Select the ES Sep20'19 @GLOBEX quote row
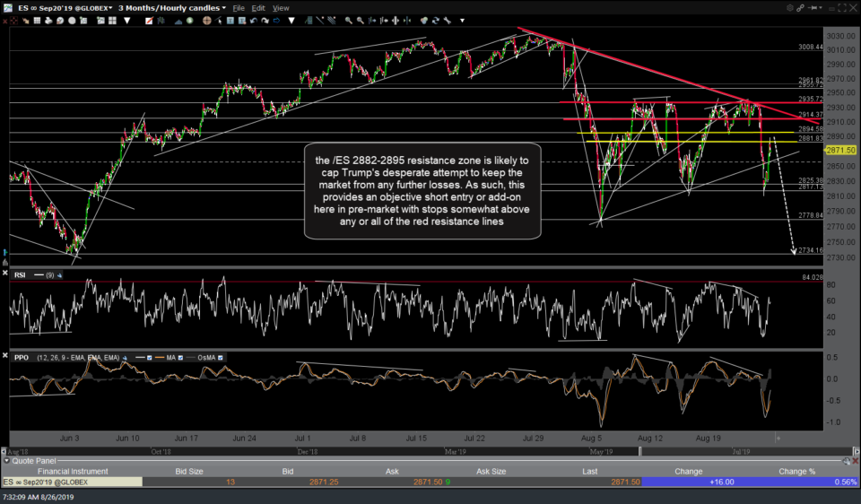This screenshot has width=861, height=504. [430, 482]
